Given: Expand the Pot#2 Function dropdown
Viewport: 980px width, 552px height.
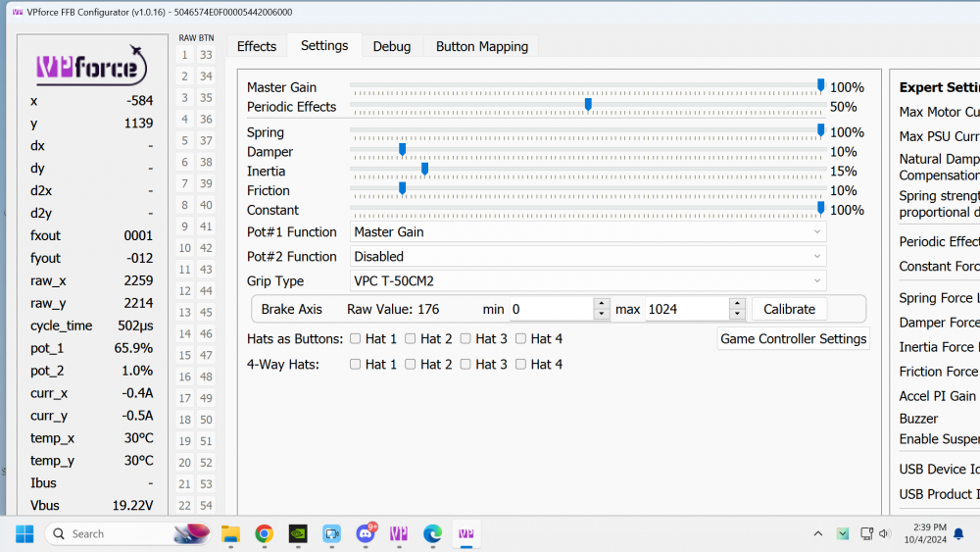Looking at the screenshot, I should pos(588,257).
